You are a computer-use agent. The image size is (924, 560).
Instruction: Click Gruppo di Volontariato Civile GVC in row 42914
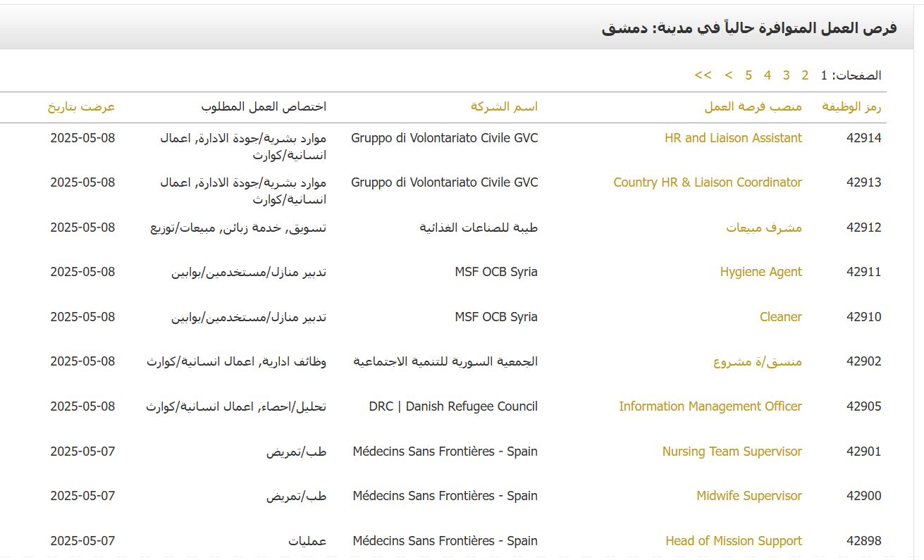[x=445, y=138]
